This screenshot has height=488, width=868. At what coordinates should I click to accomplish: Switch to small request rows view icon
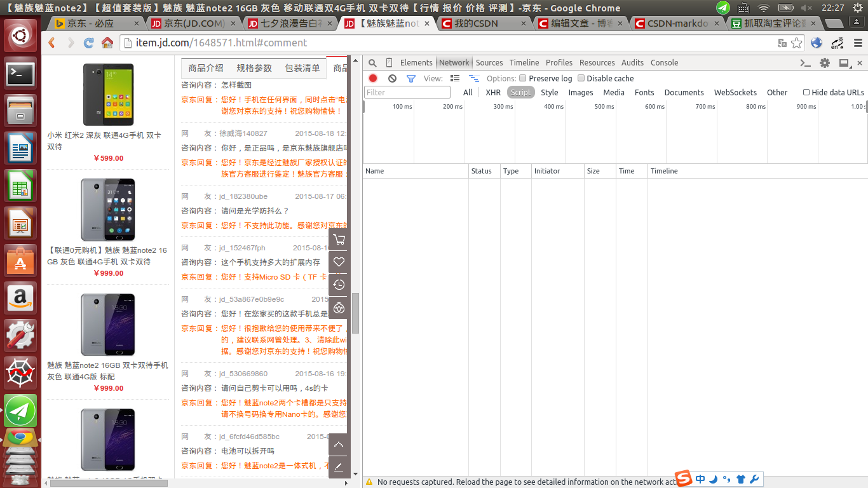[x=473, y=78]
